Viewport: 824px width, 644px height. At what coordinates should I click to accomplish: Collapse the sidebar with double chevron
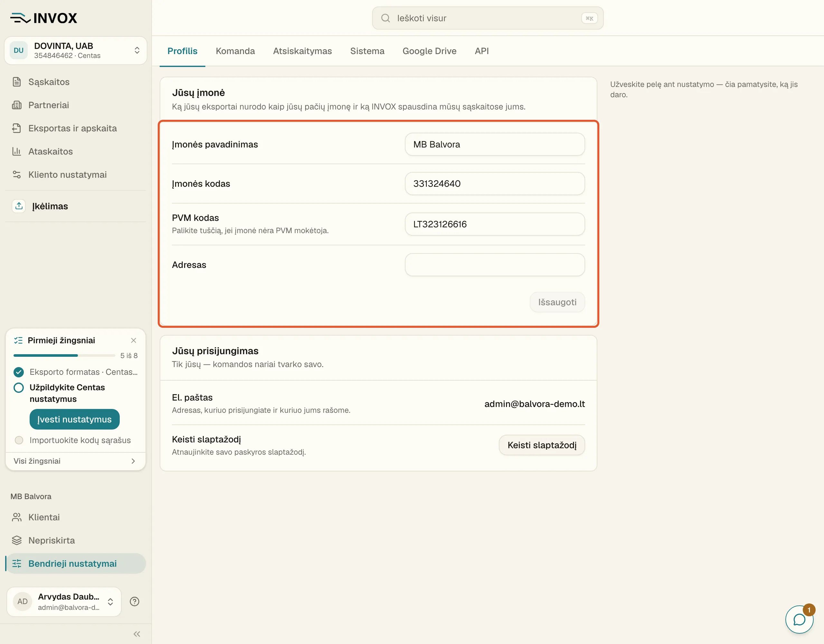(137, 634)
